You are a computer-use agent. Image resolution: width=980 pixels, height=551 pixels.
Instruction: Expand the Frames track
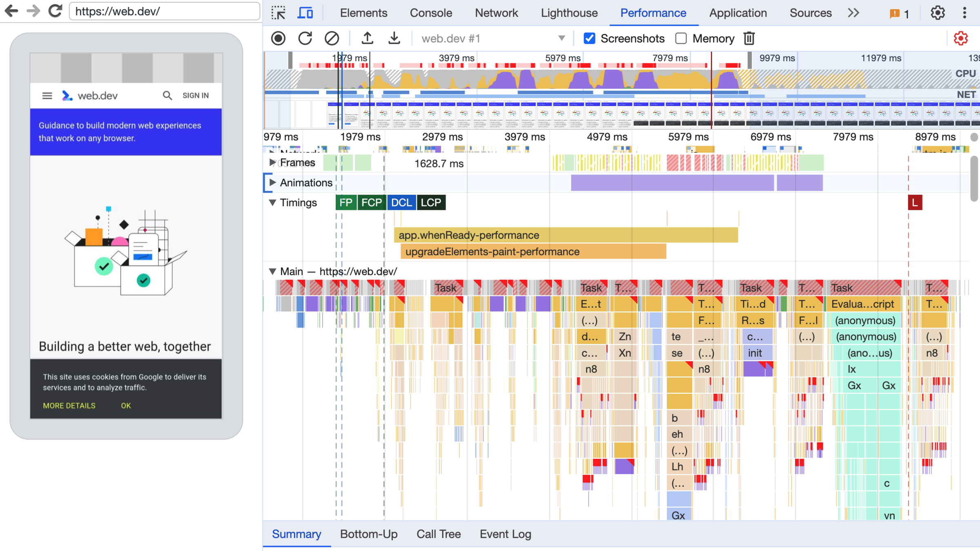pyautogui.click(x=272, y=162)
